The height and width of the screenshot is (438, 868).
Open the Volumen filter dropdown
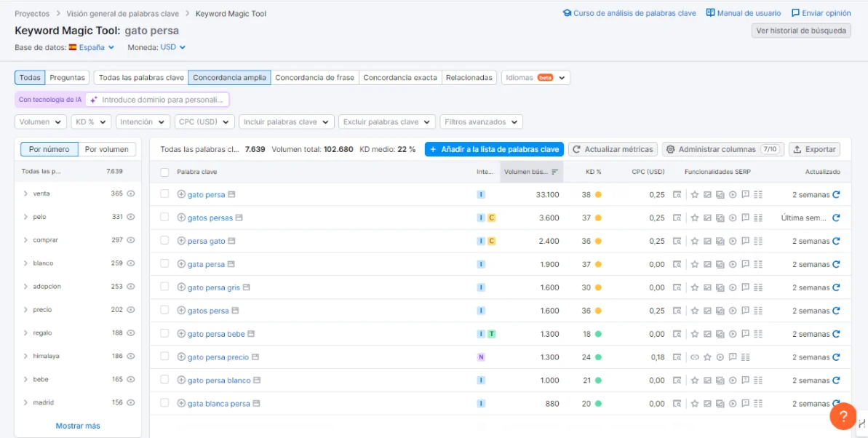point(41,122)
